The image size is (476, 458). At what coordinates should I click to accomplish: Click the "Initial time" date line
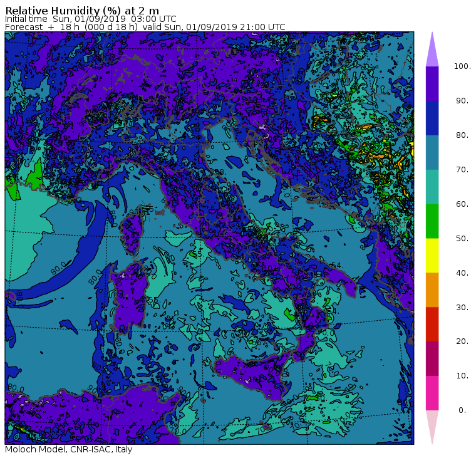coord(90,19)
